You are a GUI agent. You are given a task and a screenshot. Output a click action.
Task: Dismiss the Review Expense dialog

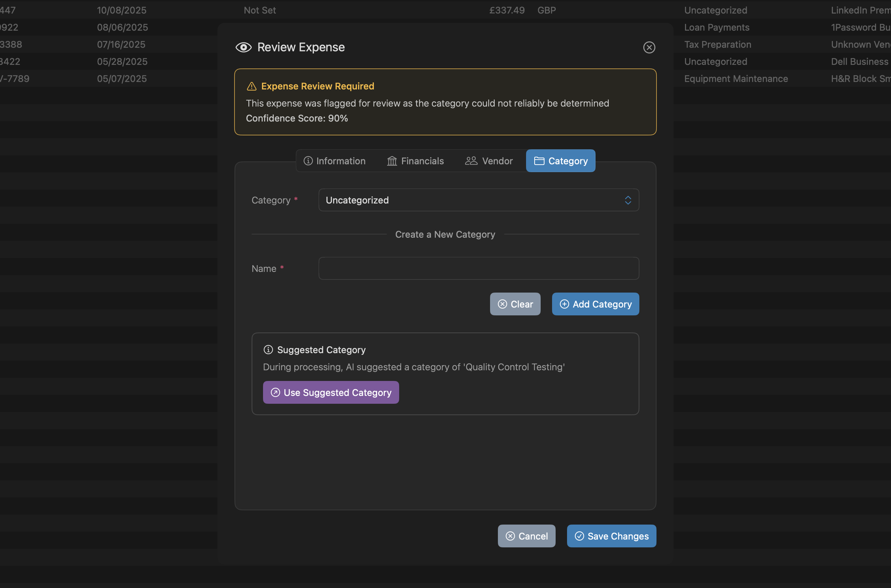649,47
